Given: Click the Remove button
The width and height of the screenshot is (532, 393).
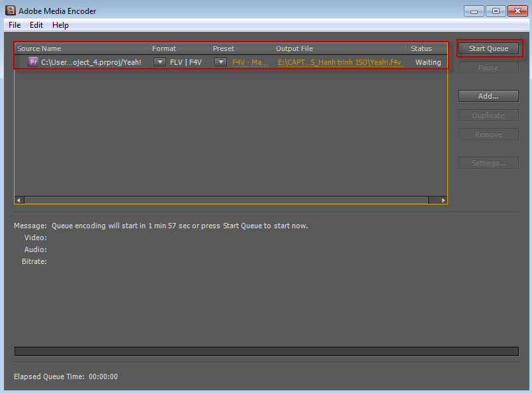Looking at the screenshot, I should tap(488, 134).
